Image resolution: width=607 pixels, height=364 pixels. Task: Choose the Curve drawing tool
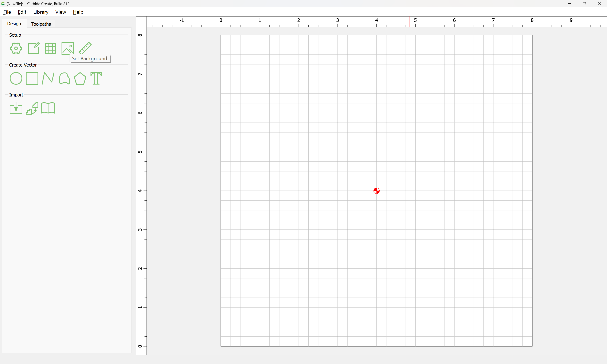pyautogui.click(x=64, y=78)
